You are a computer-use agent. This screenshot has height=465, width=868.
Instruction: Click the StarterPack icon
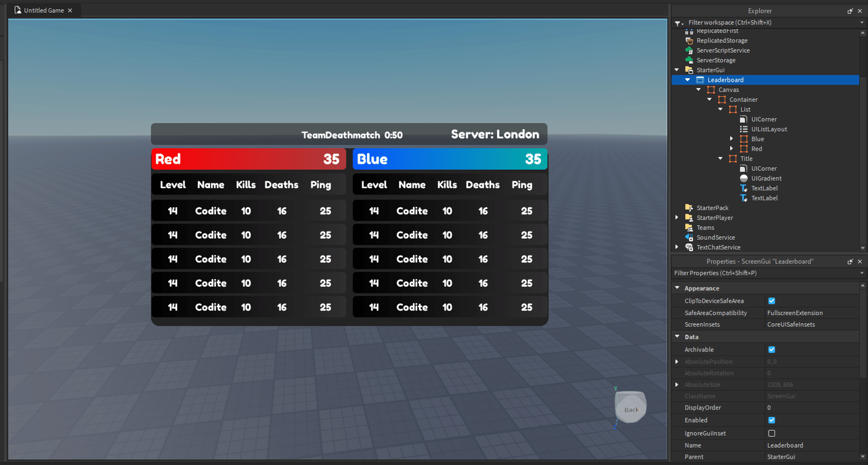coord(689,208)
